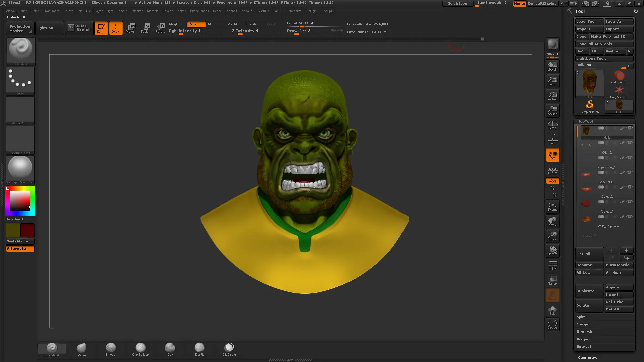Select the ClipCircle brush
The image size is (644, 362).
tap(229, 349)
